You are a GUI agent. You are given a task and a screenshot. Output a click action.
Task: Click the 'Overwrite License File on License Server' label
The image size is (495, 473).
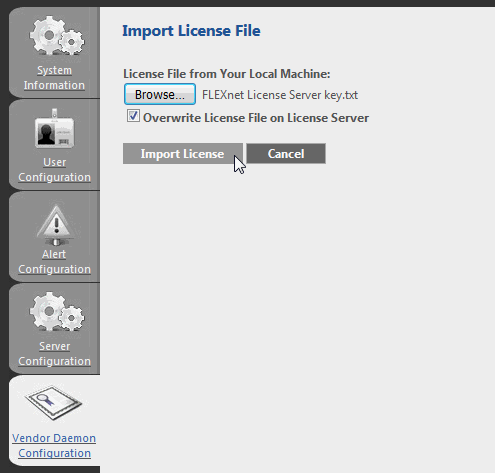click(x=256, y=118)
